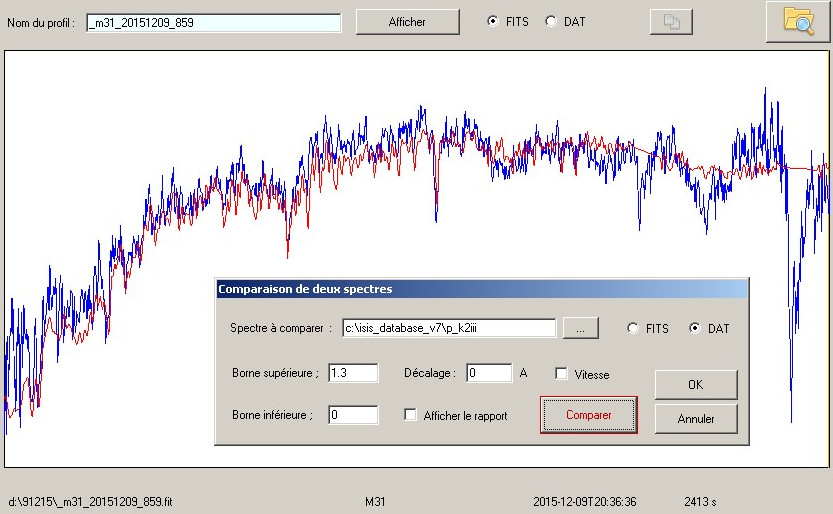
Task: Edit the Borne supérieure value 1.3
Action: pos(353,373)
